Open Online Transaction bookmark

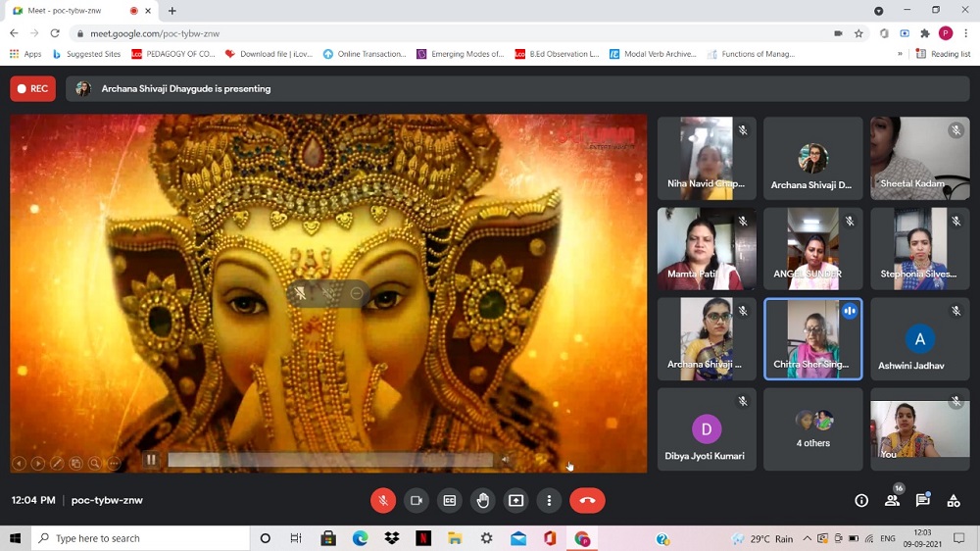coord(365,54)
